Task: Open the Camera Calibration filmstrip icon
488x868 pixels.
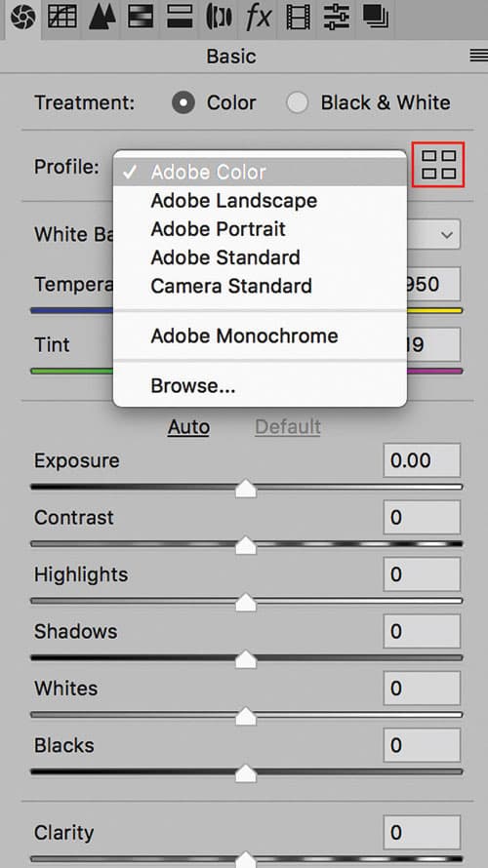Action: click(x=299, y=18)
